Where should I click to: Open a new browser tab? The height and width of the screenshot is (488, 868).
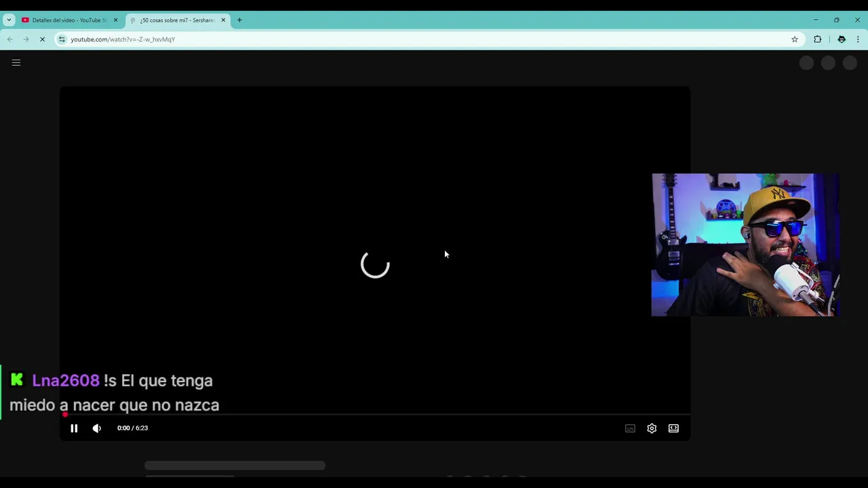239,20
